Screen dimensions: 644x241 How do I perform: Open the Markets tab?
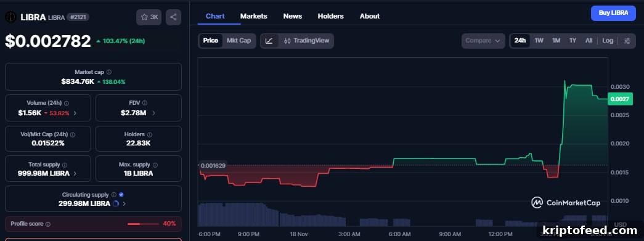coord(253,17)
